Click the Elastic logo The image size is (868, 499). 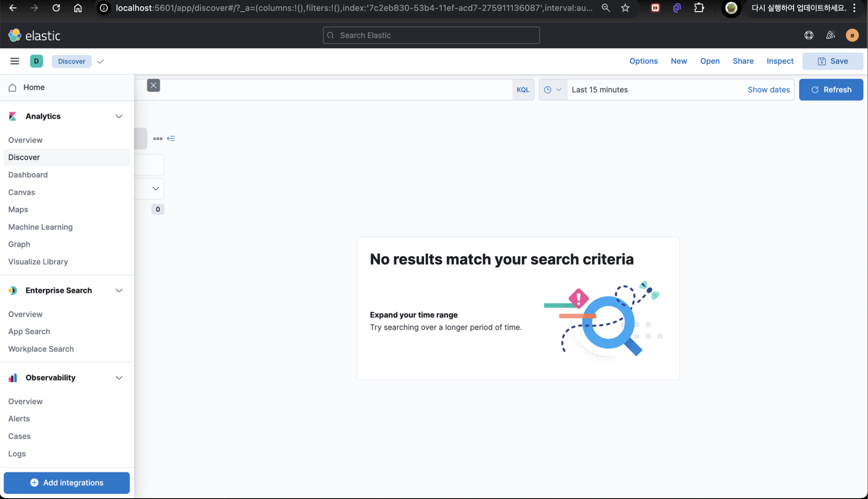click(x=34, y=36)
